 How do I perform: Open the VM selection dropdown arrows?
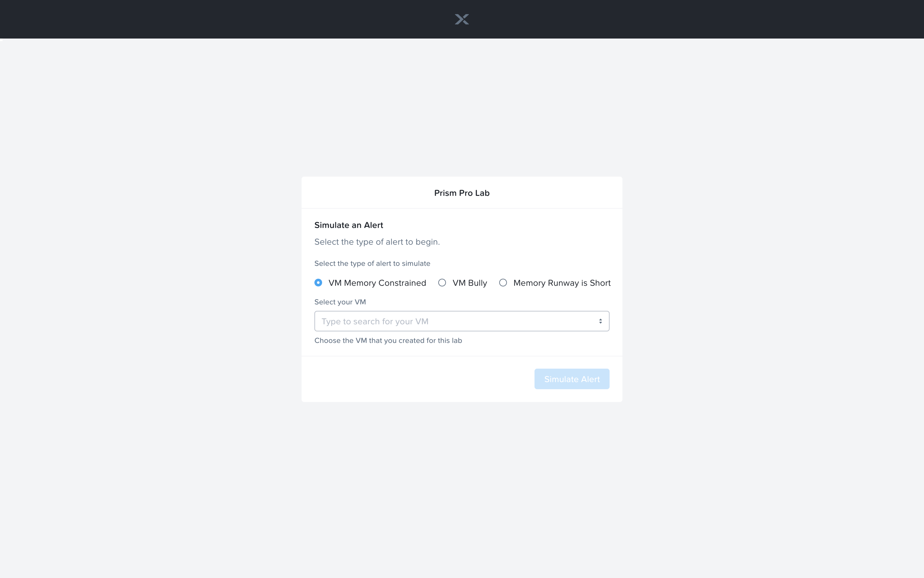coord(601,321)
